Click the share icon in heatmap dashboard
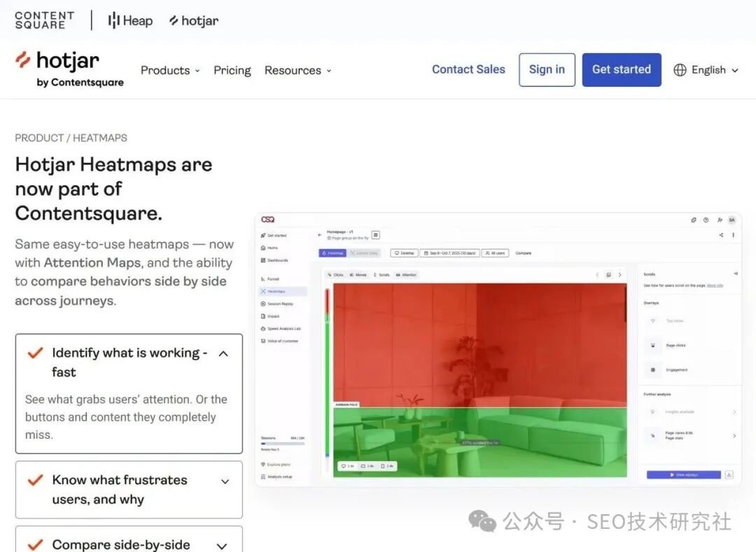756x552 pixels. click(x=721, y=235)
